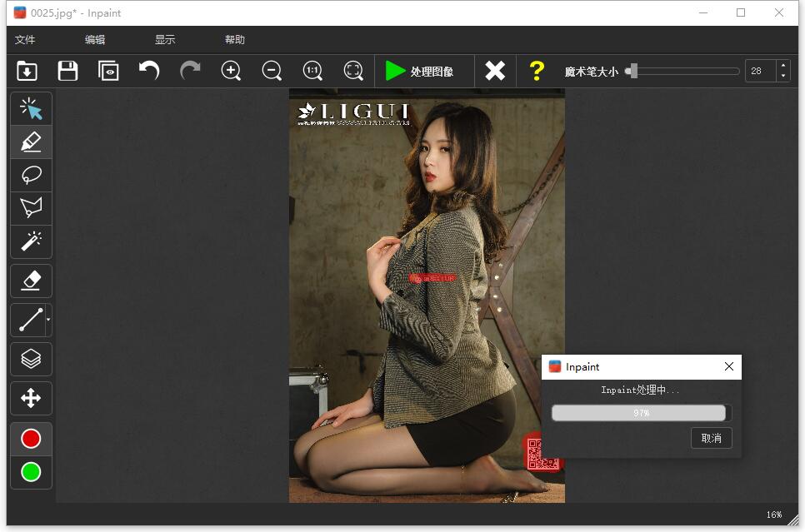The image size is (805, 532).
Task: Choose the green mask color
Action: click(x=31, y=472)
